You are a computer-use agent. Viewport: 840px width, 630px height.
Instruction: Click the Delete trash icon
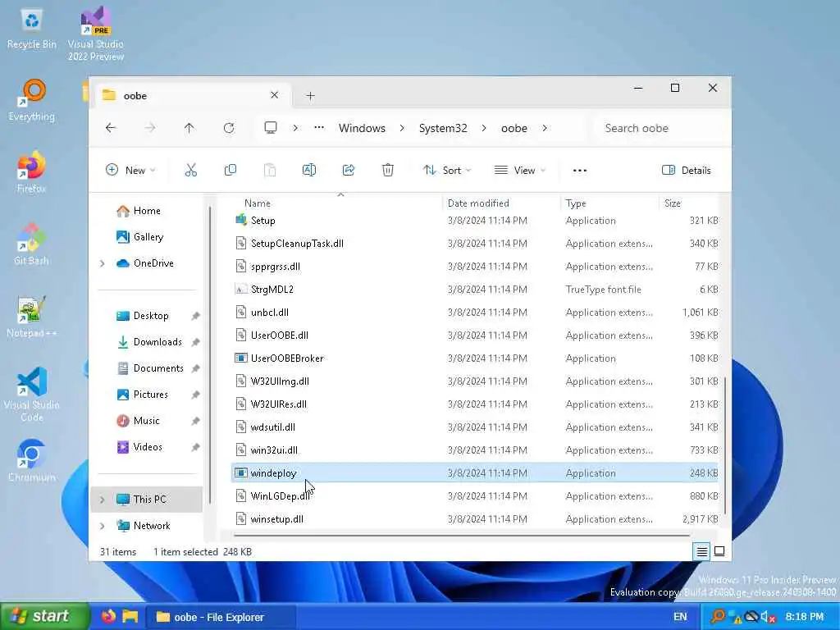388,171
